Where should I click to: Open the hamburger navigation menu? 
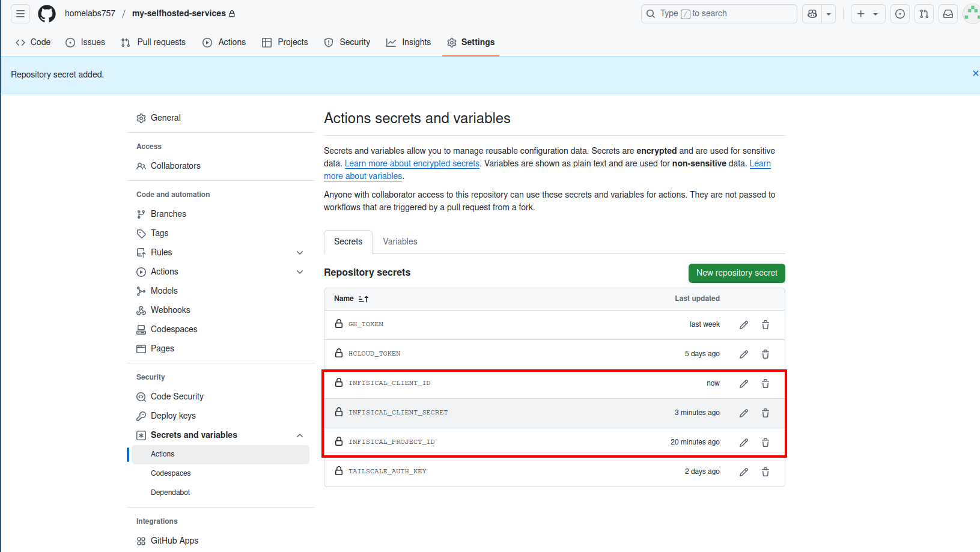(20, 13)
